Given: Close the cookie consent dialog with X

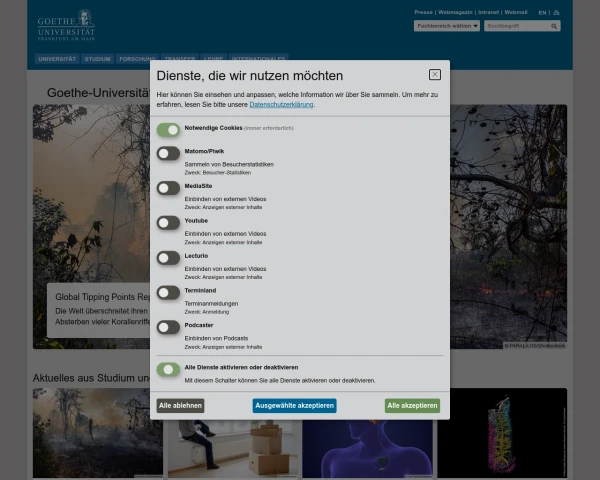Looking at the screenshot, I should pyautogui.click(x=435, y=75).
